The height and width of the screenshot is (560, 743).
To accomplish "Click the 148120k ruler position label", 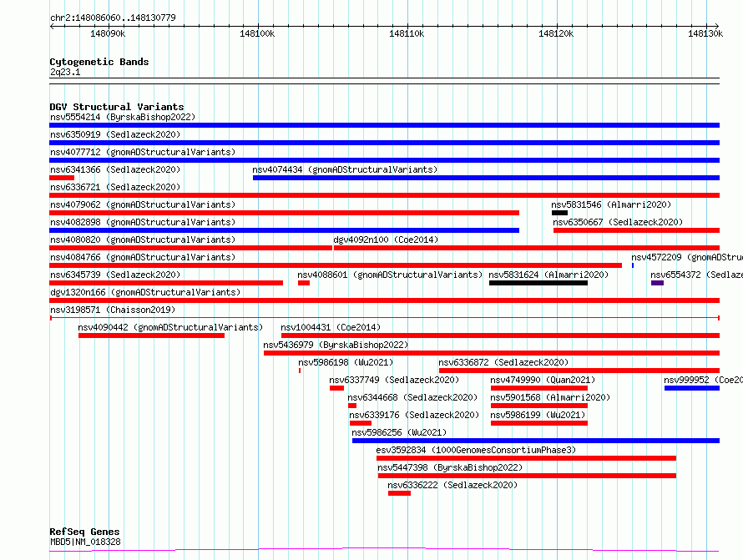I will click(556, 33).
